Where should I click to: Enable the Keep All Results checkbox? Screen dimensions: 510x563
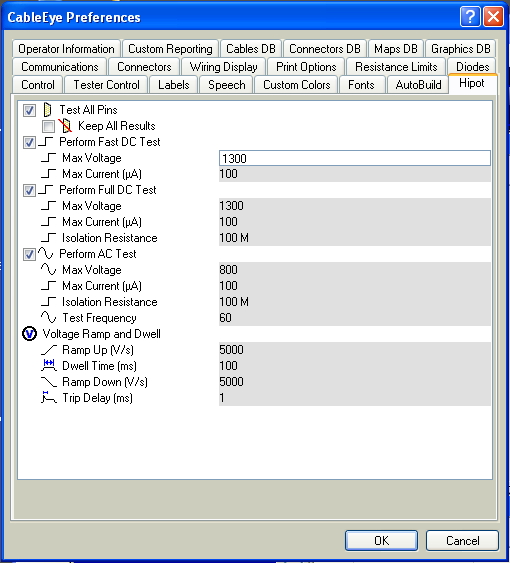(x=48, y=126)
